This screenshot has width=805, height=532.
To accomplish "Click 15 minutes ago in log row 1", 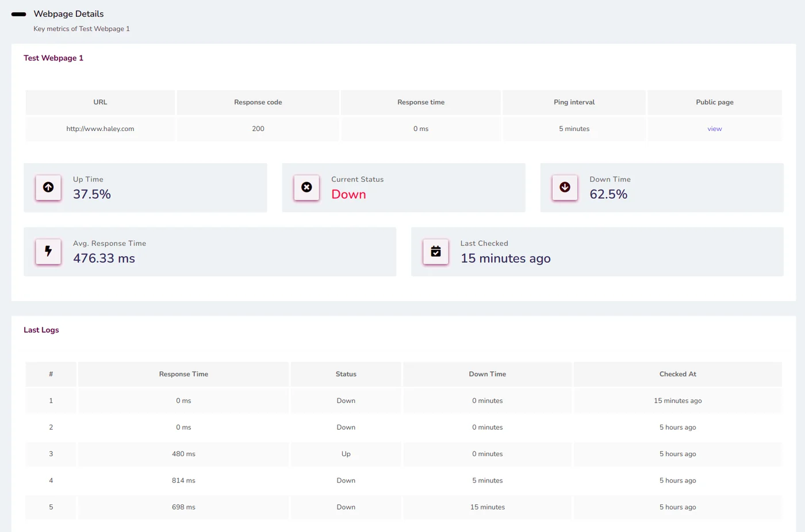I will (677, 400).
